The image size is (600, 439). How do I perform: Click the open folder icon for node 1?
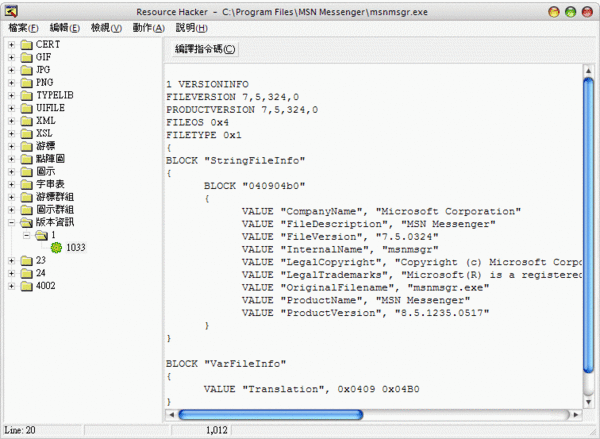[x=41, y=235]
